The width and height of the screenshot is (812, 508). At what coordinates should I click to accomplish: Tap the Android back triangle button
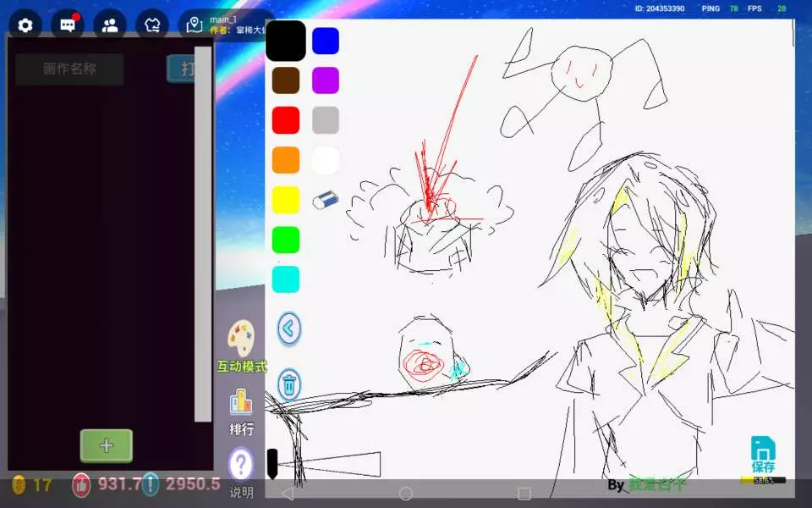coord(288,494)
